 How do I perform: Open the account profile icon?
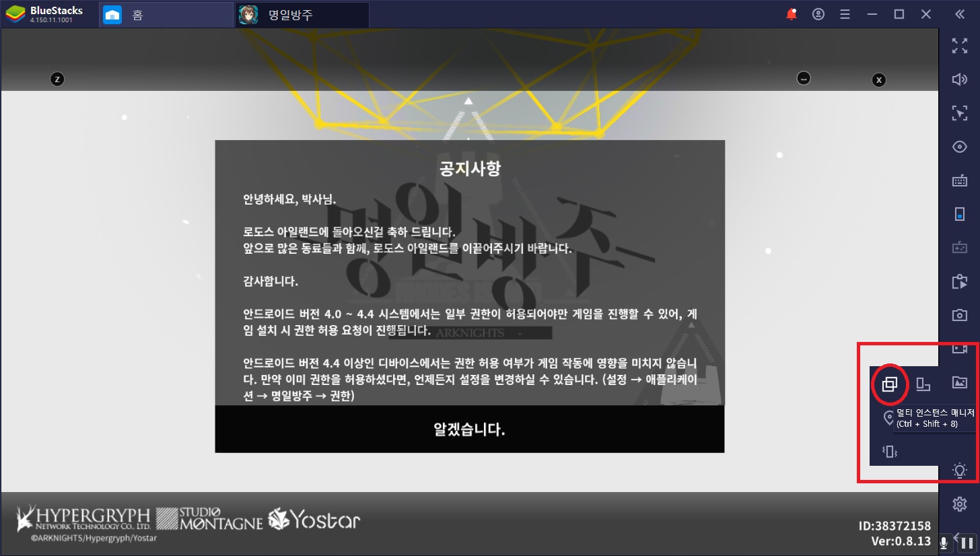point(818,14)
